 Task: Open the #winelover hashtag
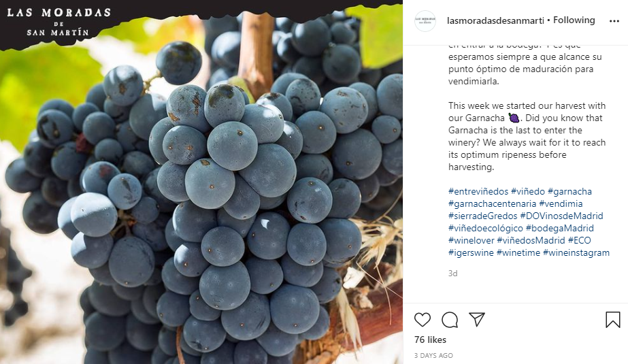471,240
